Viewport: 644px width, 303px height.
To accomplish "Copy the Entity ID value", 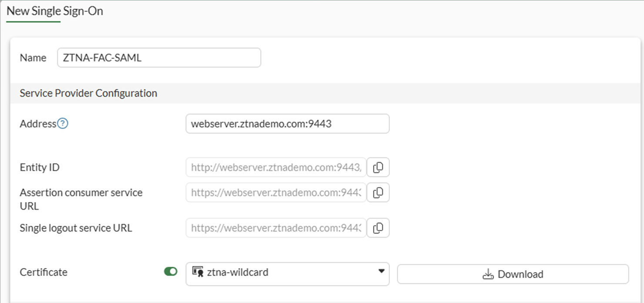I will click(x=378, y=168).
